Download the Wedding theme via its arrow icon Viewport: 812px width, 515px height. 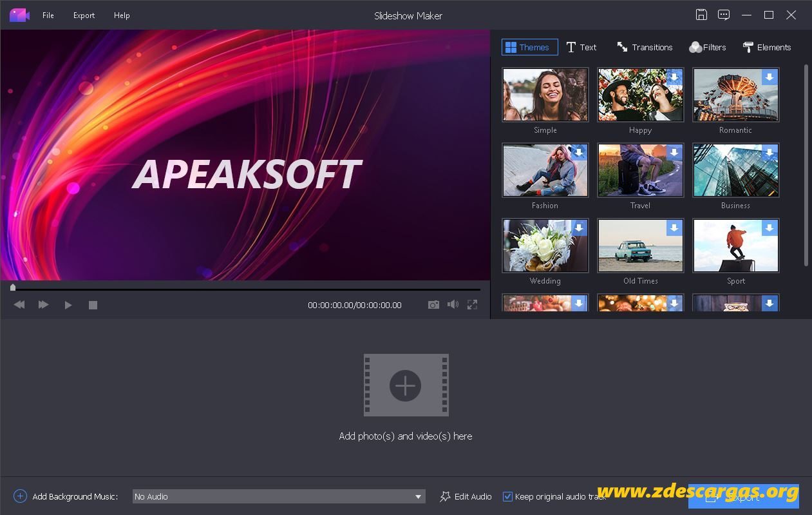coord(579,228)
